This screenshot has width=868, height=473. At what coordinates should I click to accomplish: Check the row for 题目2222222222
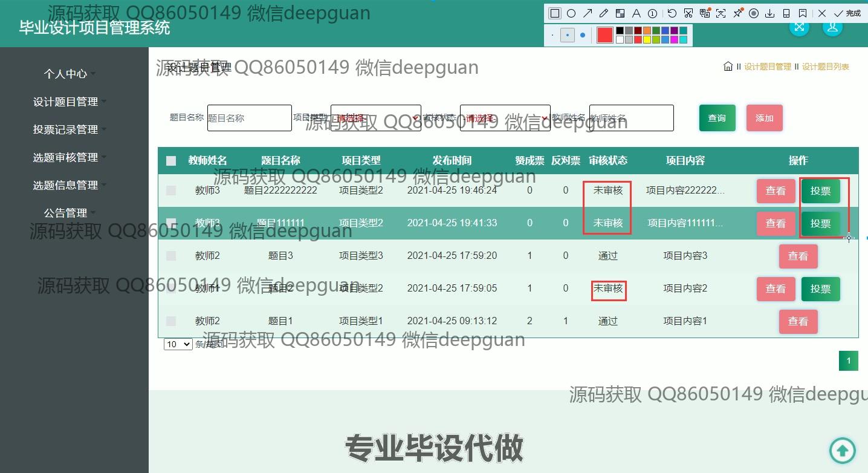171,191
